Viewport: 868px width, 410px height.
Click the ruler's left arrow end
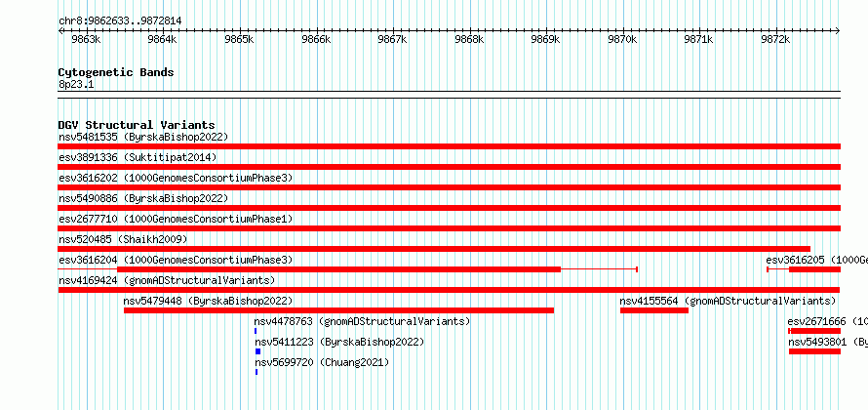pos(60,30)
